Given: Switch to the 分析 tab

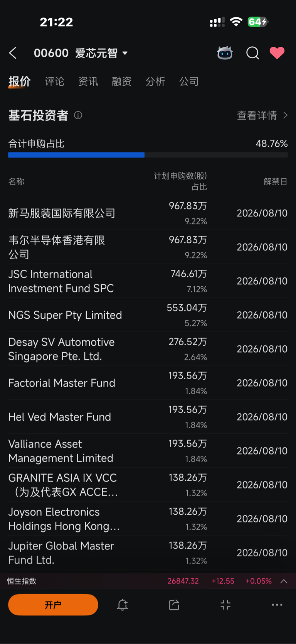Looking at the screenshot, I should pos(155,81).
